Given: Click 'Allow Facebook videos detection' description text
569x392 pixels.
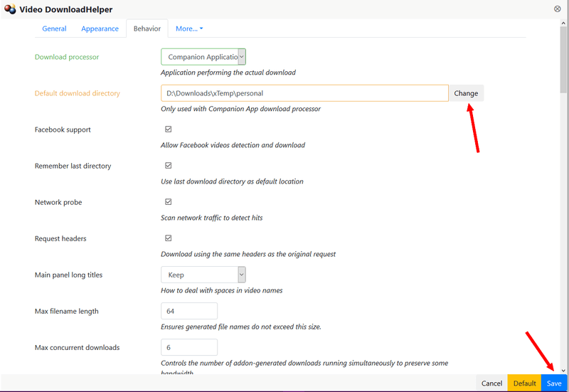Looking at the screenshot, I should pyautogui.click(x=233, y=145).
